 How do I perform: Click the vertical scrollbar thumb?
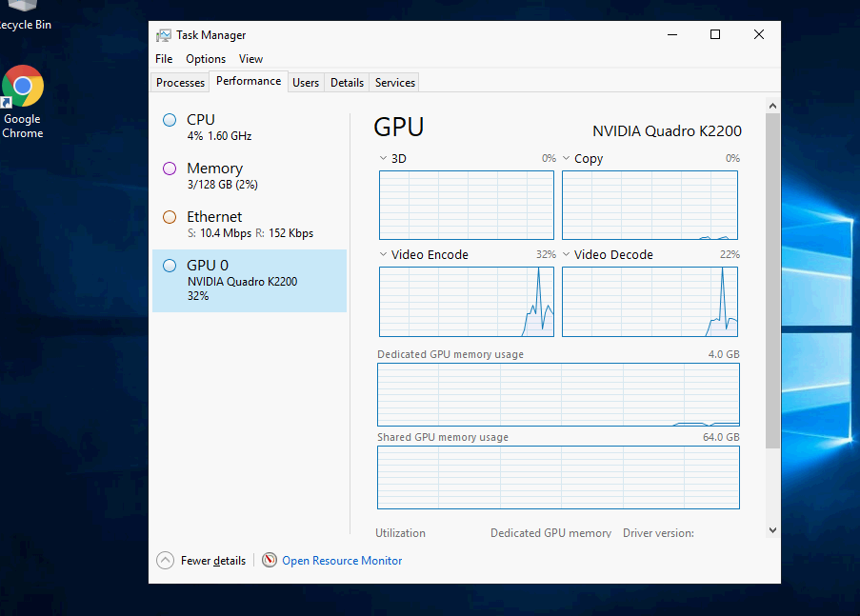(772, 281)
